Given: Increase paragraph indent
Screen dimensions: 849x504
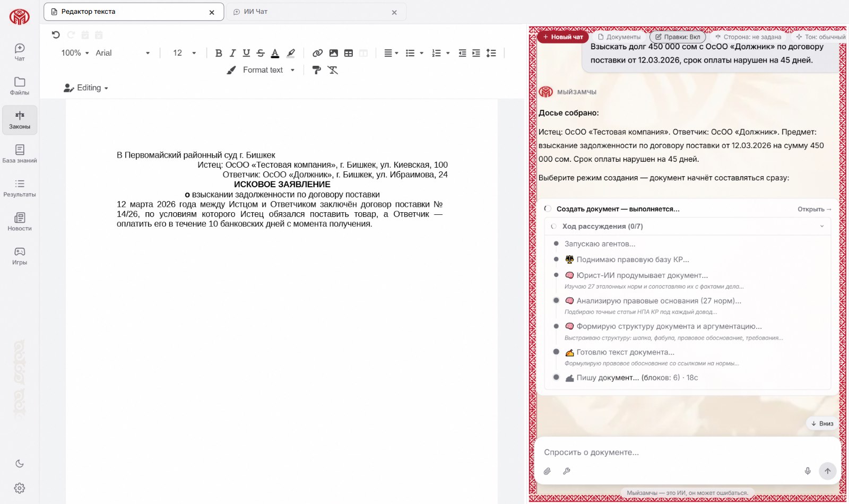Looking at the screenshot, I should coord(476,53).
